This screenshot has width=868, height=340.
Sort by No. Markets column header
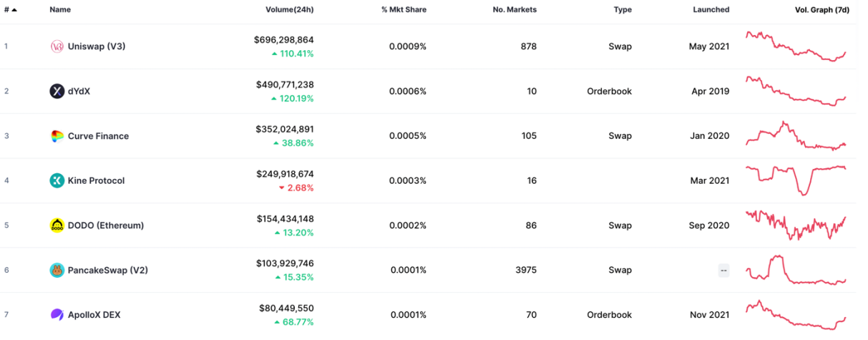pos(514,10)
